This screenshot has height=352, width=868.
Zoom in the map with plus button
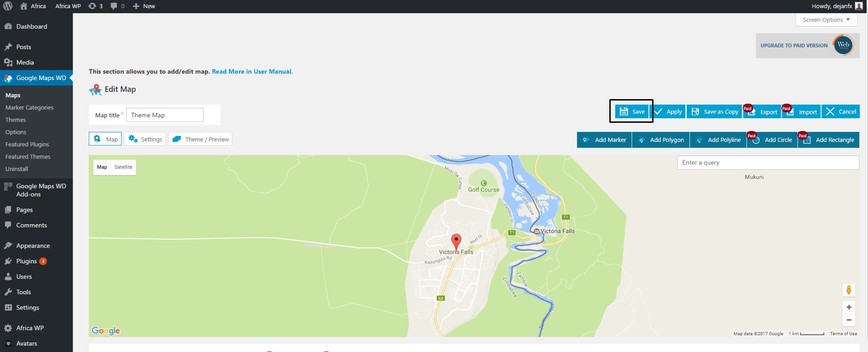coord(849,307)
